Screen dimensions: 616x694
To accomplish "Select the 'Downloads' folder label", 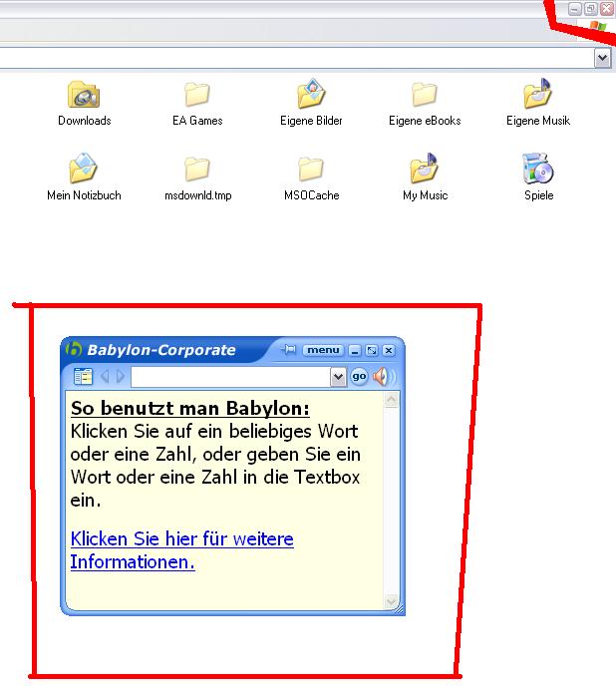I will click(85, 121).
